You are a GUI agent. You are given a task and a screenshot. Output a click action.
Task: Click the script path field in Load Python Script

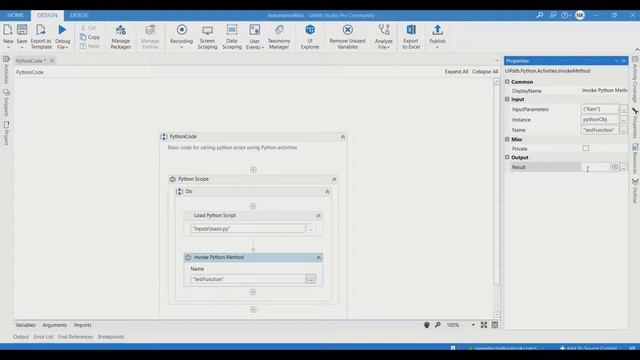[248, 229]
